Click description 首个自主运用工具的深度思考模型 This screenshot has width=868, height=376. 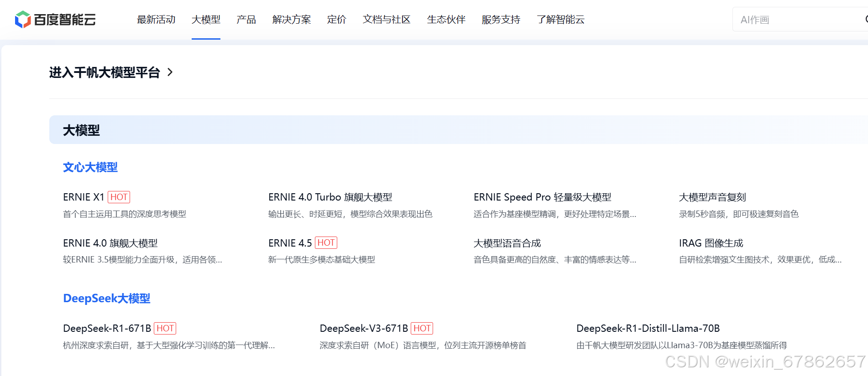[x=125, y=214]
